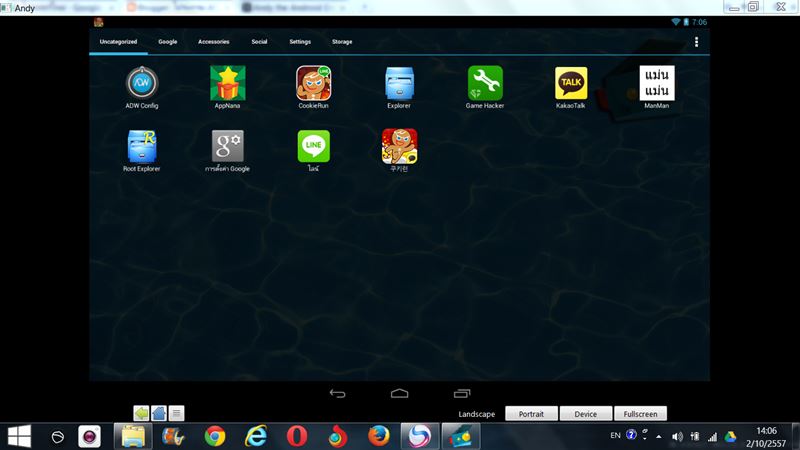Tap the Android back navigation button
The width and height of the screenshot is (800, 450).
coord(337,393)
